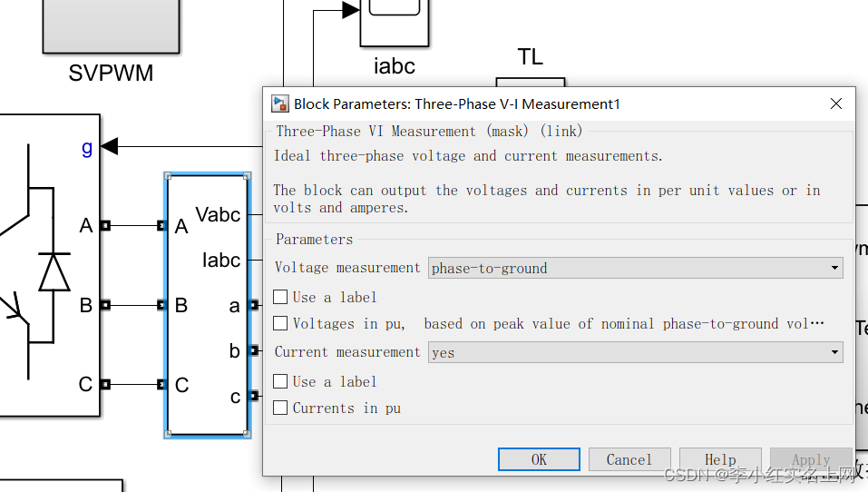Click the diode symbol in the inverter block
868x492 pixels.
(x=54, y=271)
